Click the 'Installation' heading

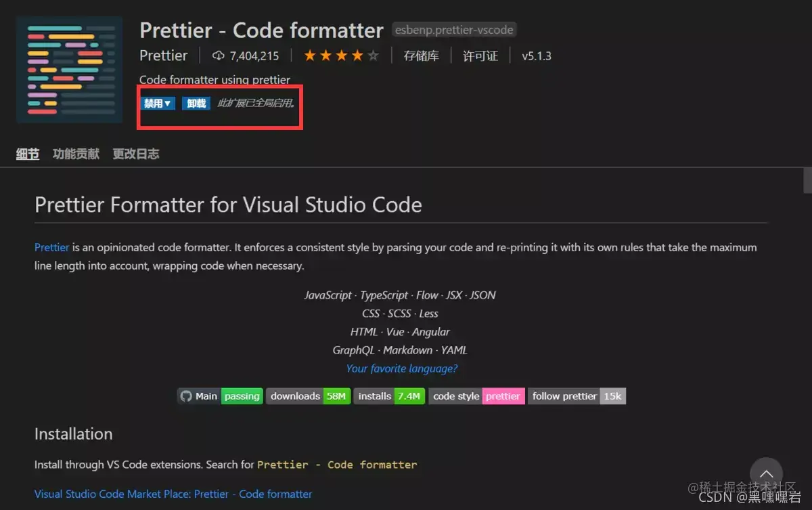(x=73, y=433)
